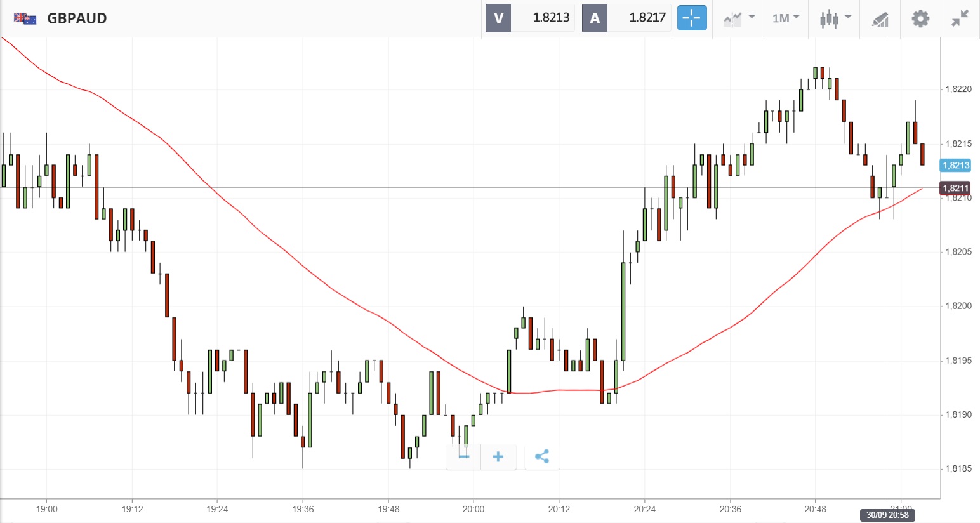The width and height of the screenshot is (980, 523).
Task: Expand the candlestick chart type dropdown
Action: [x=835, y=18]
